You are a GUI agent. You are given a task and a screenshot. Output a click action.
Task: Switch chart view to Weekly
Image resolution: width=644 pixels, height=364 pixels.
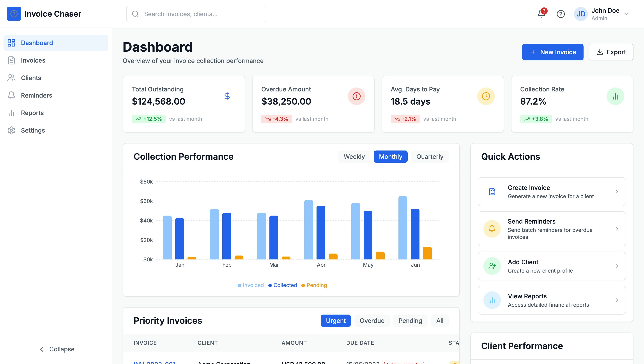tap(354, 156)
